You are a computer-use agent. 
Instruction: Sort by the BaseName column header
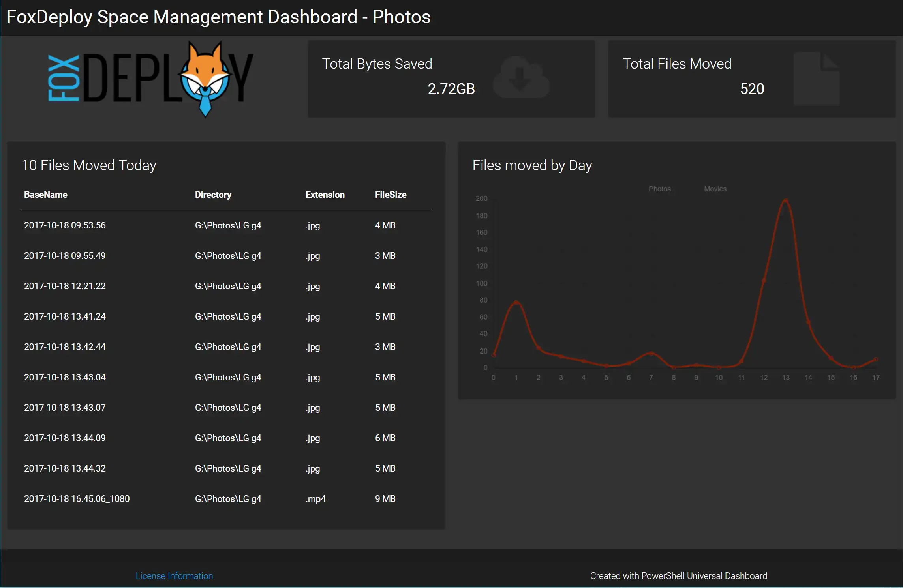pyautogui.click(x=46, y=195)
